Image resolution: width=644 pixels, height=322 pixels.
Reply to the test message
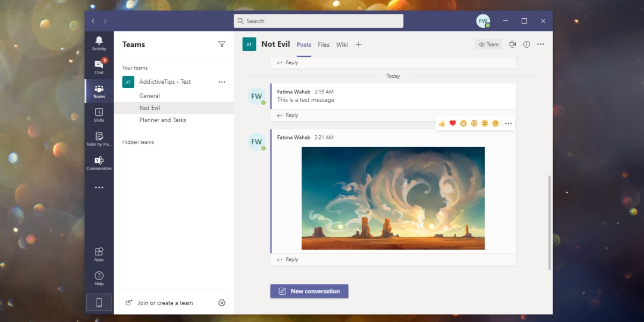(288, 115)
